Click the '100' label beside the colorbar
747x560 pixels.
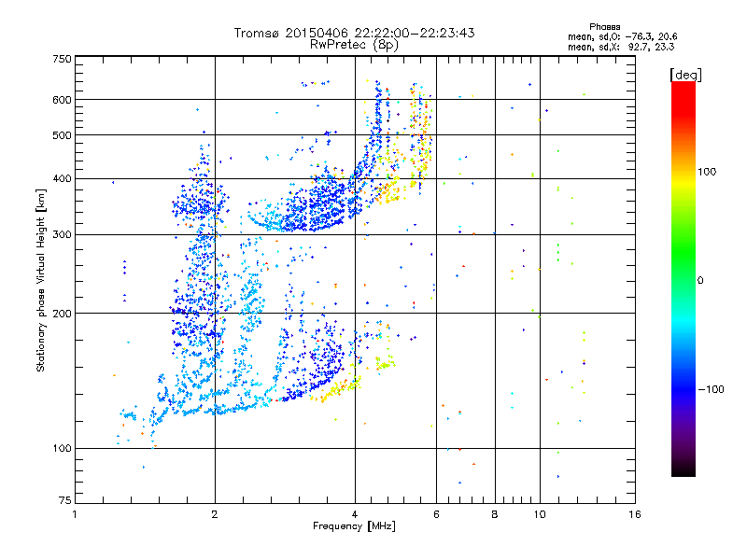click(707, 172)
